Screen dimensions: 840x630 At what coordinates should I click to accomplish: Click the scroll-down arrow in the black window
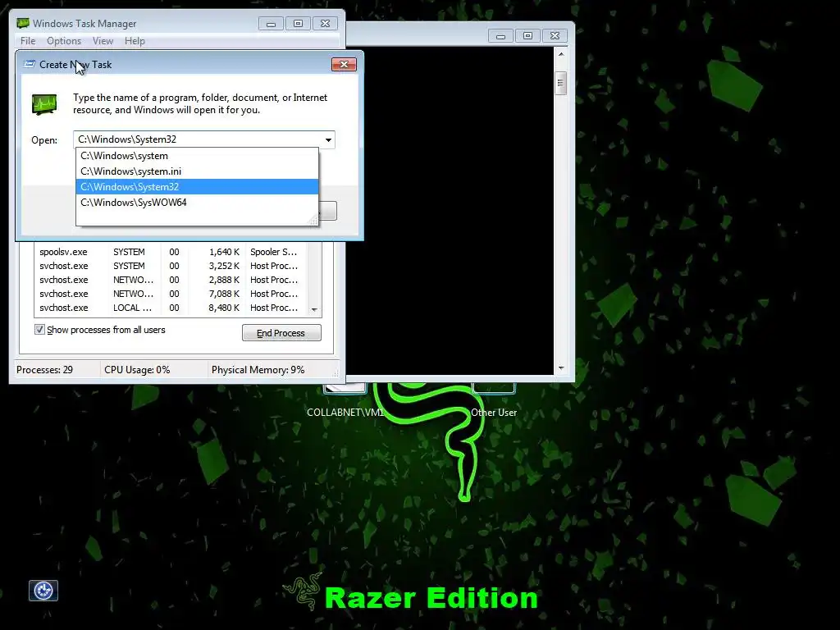point(561,368)
